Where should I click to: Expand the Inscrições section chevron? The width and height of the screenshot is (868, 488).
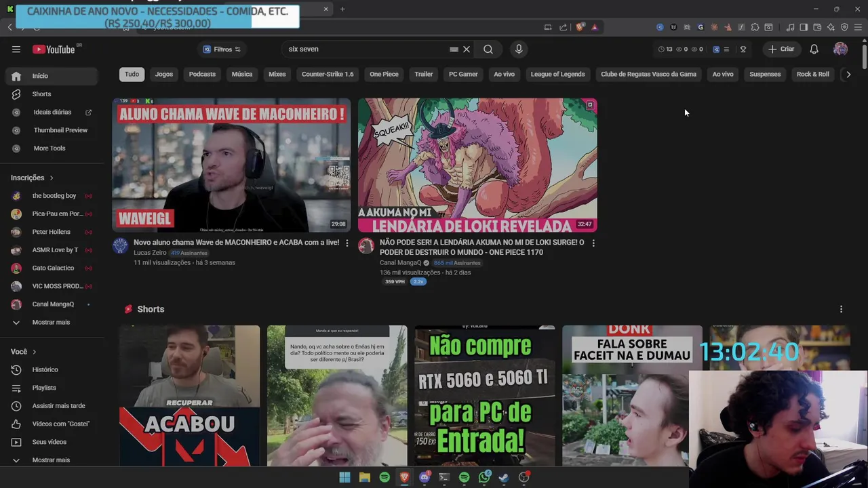tap(51, 178)
